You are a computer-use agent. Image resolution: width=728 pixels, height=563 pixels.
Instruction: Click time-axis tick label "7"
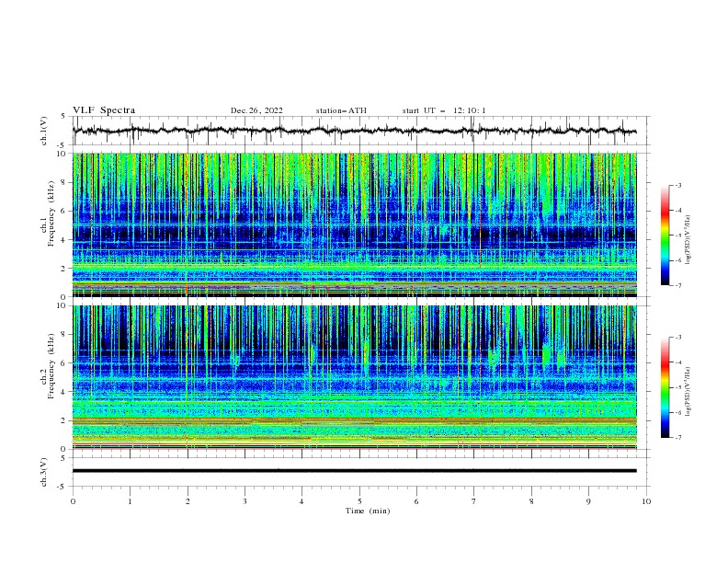tap(474, 501)
